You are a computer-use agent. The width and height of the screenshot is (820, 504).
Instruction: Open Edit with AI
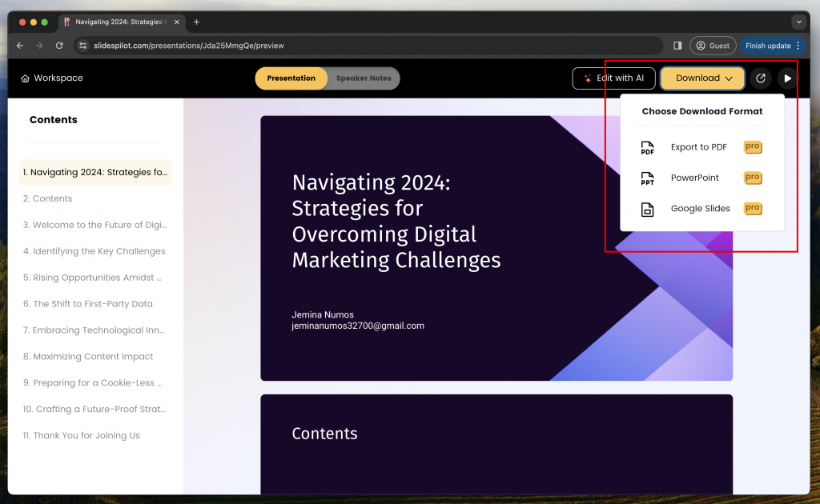[613, 78]
